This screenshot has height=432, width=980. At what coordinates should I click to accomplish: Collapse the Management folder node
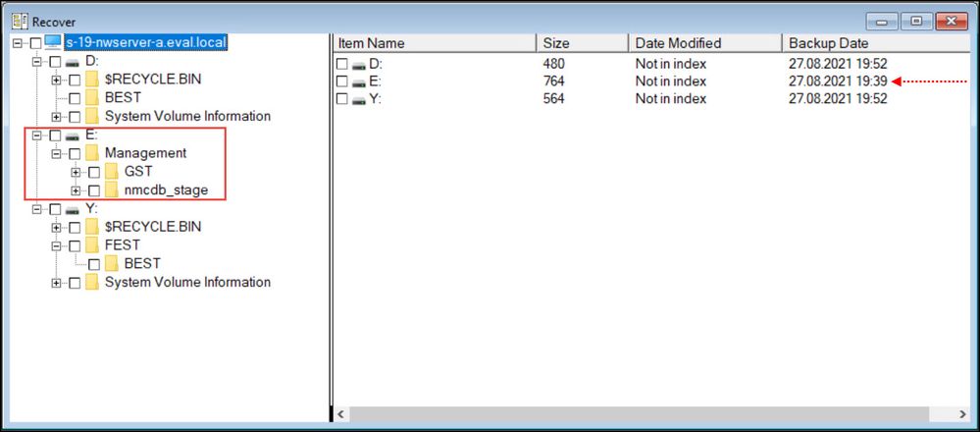click(56, 153)
